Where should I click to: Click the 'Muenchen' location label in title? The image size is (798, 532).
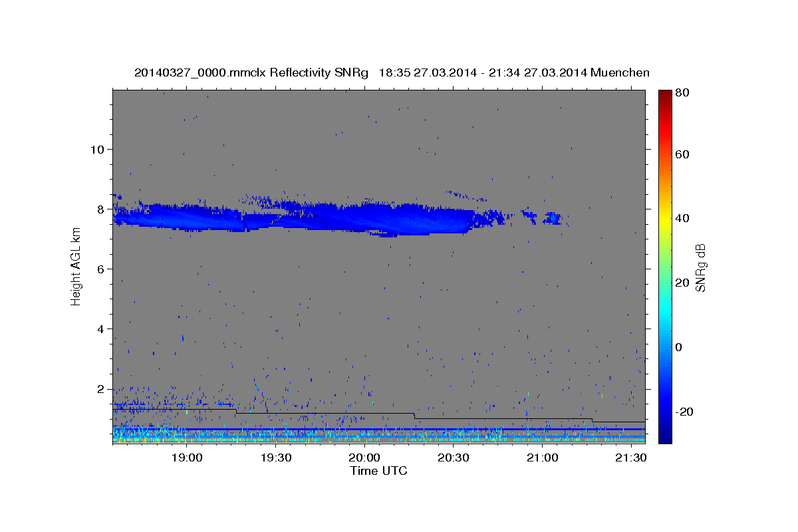pyautogui.click(x=620, y=72)
